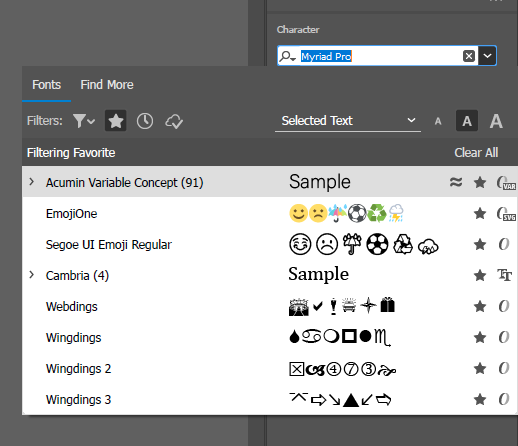
Task: Unfavorite Acumin Variable Concept star
Action: point(480,182)
